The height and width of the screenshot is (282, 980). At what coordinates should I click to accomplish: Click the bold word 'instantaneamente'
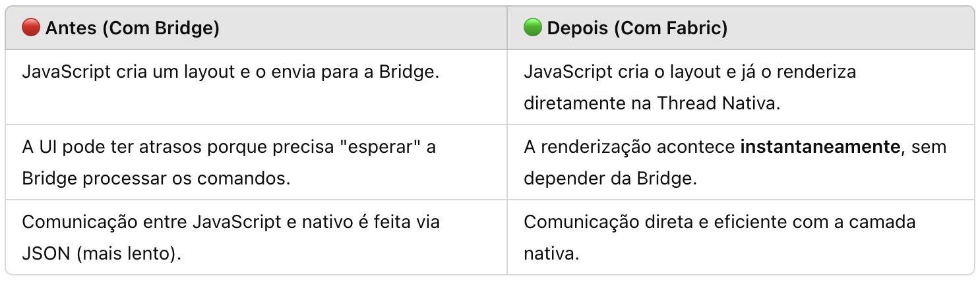820,147
